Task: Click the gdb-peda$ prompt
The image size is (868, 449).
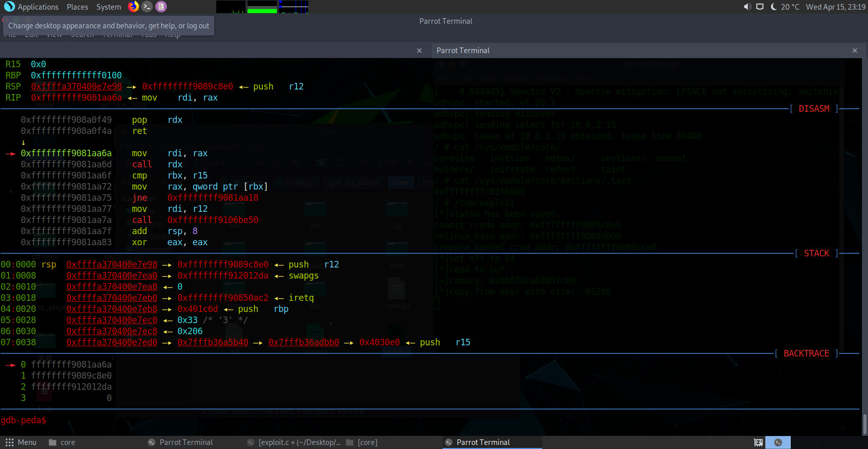Action: pyautogui.click(x=23, y=420)
